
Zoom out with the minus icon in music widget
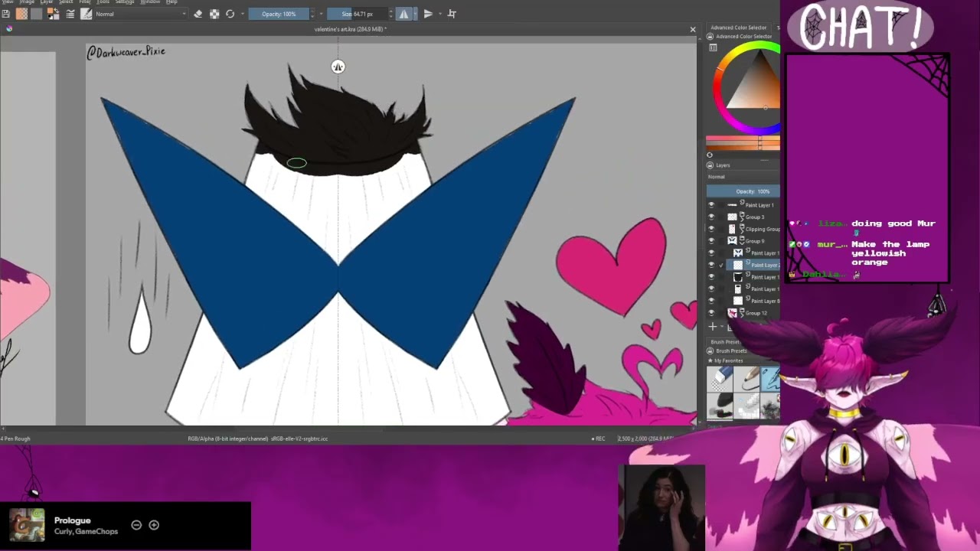click(136, 525)
